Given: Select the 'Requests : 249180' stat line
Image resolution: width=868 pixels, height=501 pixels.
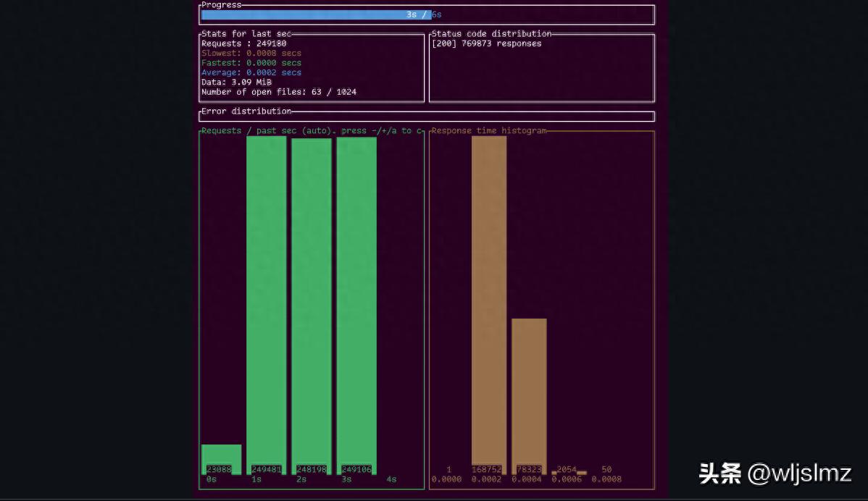Looking at the screenshot, I should click(x=244, y=43).
